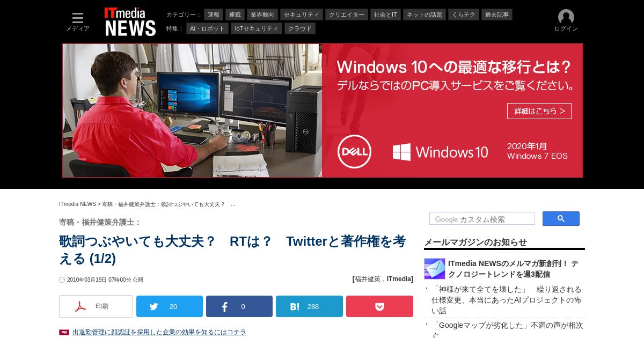The width and height of the screenshot is (644, 338).
Task: Open the クラウド feature
Action: click(x=300, y=28)
